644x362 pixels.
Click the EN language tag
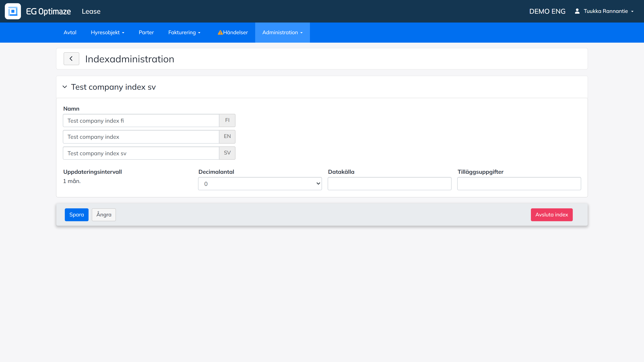[x=227, y=137]
